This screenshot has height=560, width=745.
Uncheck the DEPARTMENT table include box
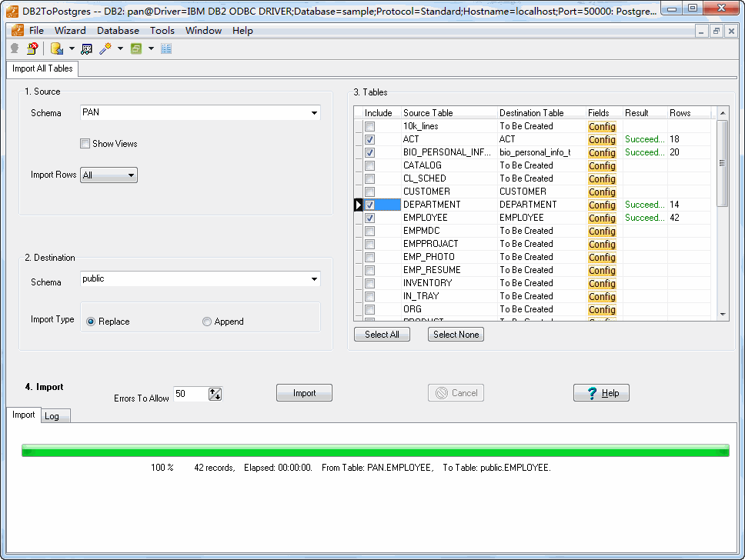[369, 205]
